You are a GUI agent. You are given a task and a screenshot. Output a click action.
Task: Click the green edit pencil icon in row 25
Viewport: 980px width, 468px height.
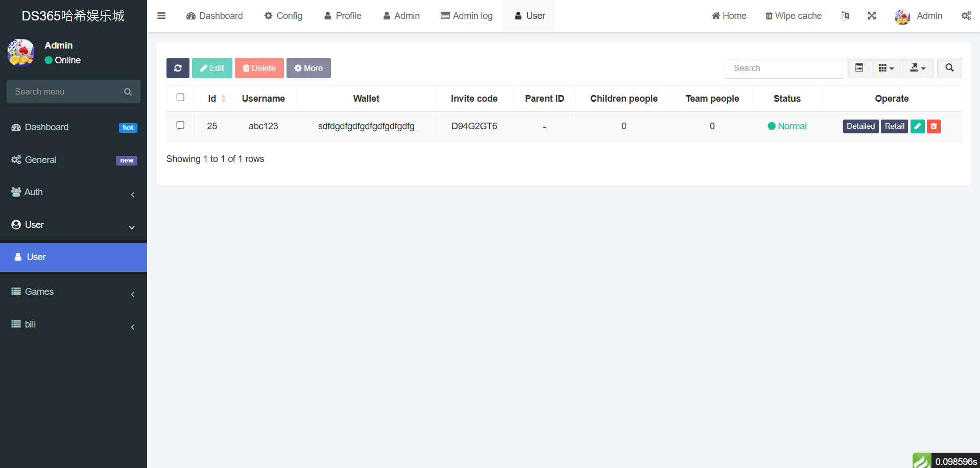[x=917, y=126]
